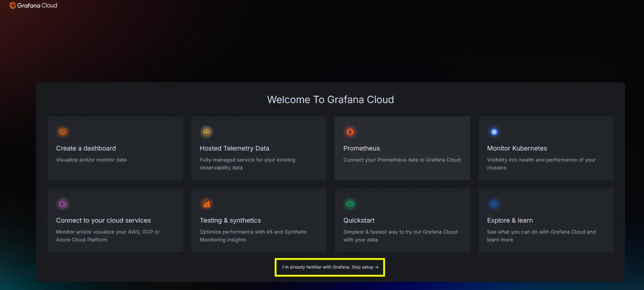644x290 pixels.
Task: Open the Explore & learn heading
Action: pyautogui.click(x=510, y=220)
